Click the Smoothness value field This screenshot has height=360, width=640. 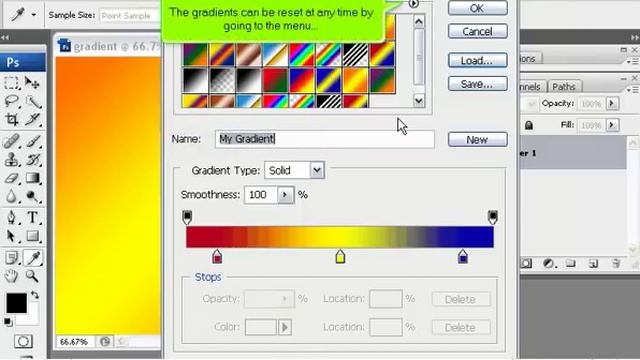261,195
